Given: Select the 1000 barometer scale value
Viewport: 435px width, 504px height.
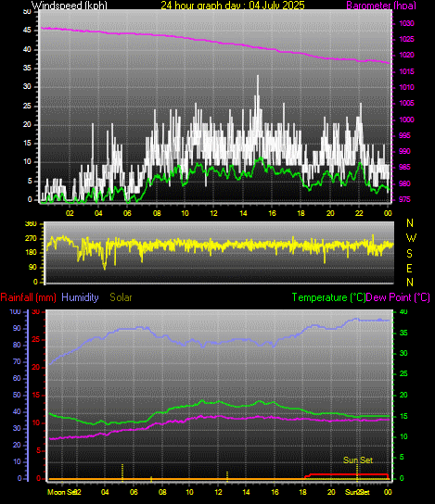Looking at the screenshot, I should [x=406, y=120].
